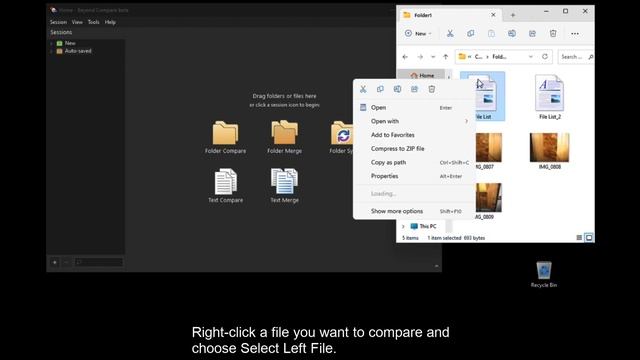Image resolution: width=640 pixels, height=360 pixels.
Task: Open the View menu in Beyond Compare
Action: tap(77, 22)
